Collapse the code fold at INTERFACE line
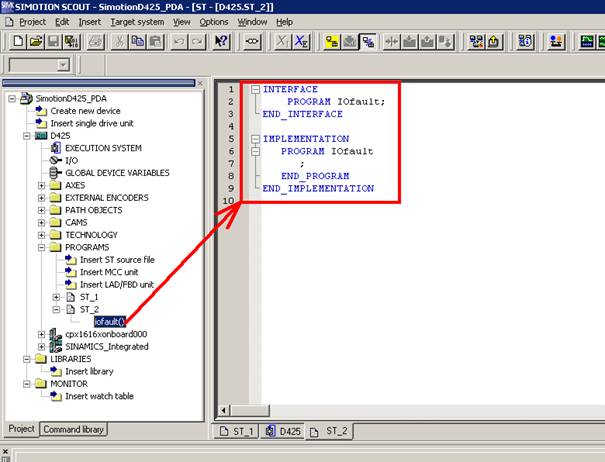Image resolution: width=605 pixels, height=462 pixels. coord(256,90)
